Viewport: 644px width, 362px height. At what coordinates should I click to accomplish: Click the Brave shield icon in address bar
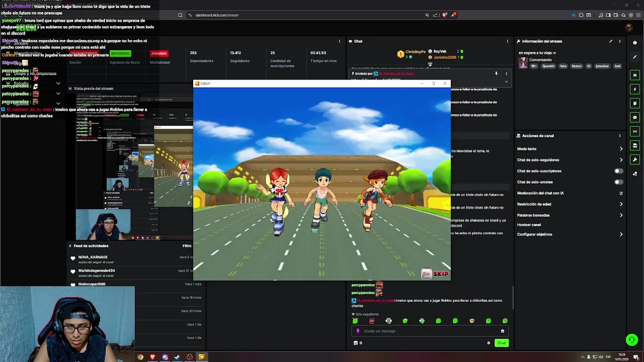point(444,15)
